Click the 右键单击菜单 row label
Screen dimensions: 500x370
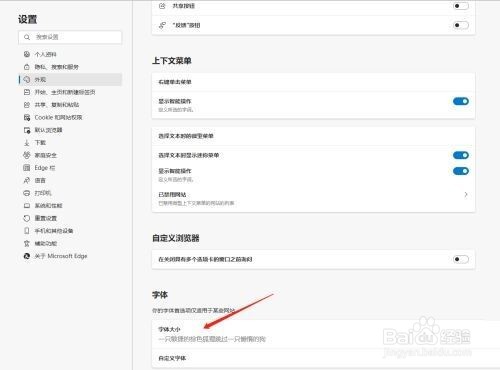(175, 82)
